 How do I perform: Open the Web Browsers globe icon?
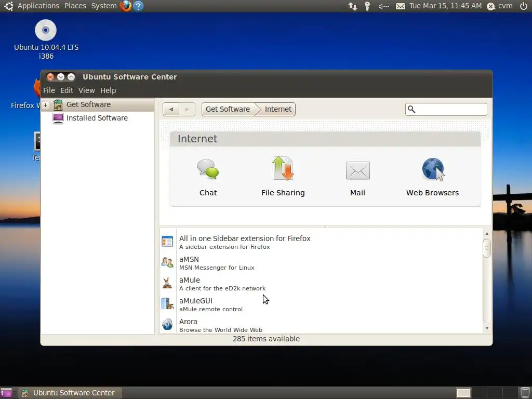point(433,169)
